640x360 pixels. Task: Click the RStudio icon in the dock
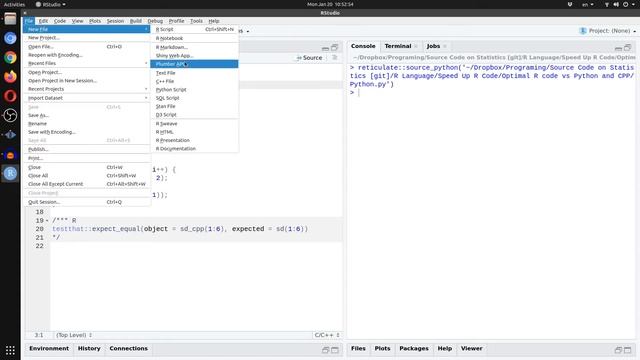[x=10, y=173]
